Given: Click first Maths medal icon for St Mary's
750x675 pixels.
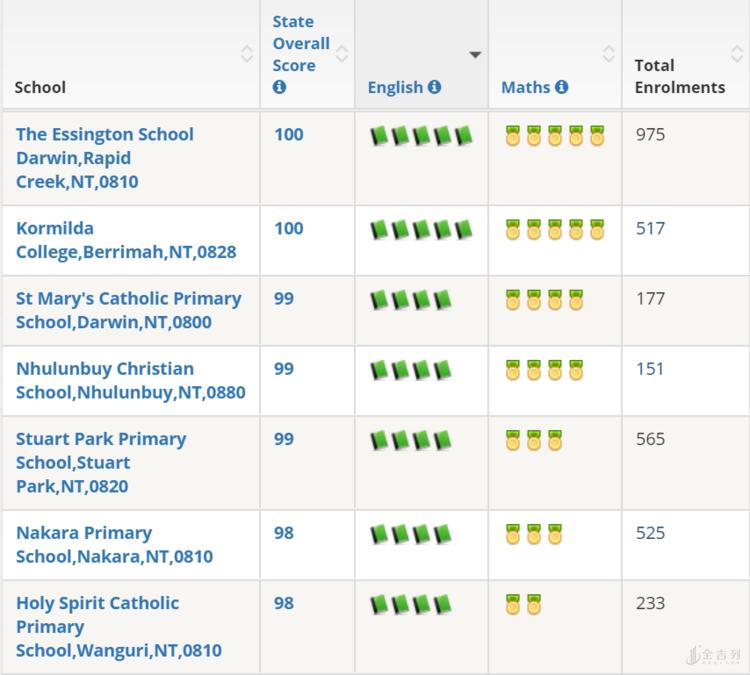Looking at the screenshot, I should tap(513, 299).
